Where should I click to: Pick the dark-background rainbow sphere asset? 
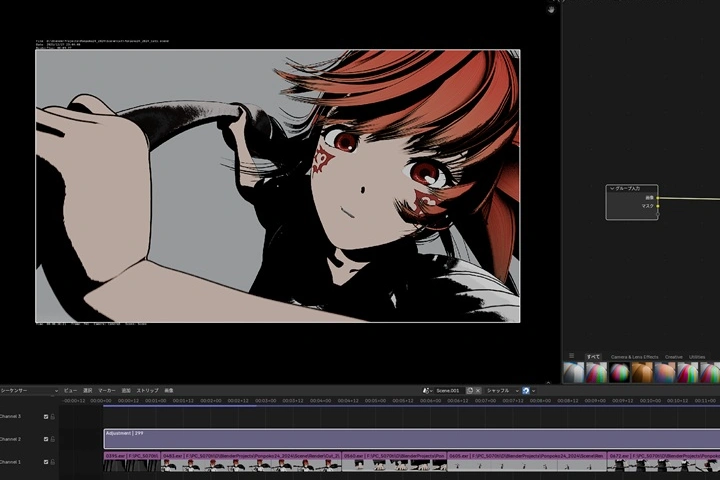(x=619, y=373)
